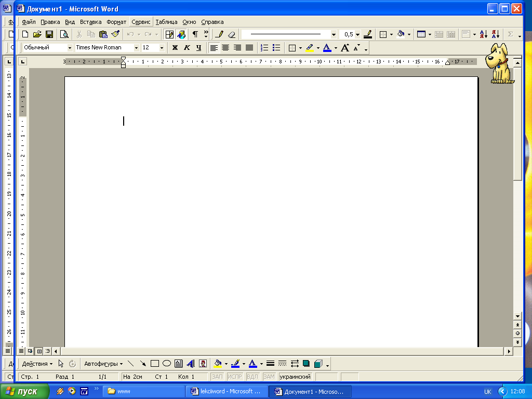Open the Действия drawing menu
This screenshot has height=399, width=532.
(37, 364)
